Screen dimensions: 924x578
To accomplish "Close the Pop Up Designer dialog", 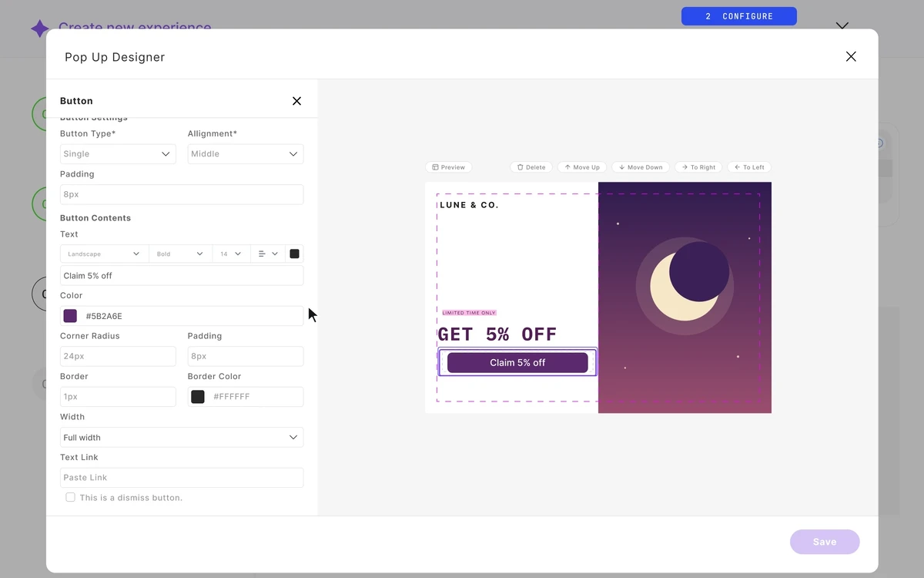I will click(x=851, y=56).
